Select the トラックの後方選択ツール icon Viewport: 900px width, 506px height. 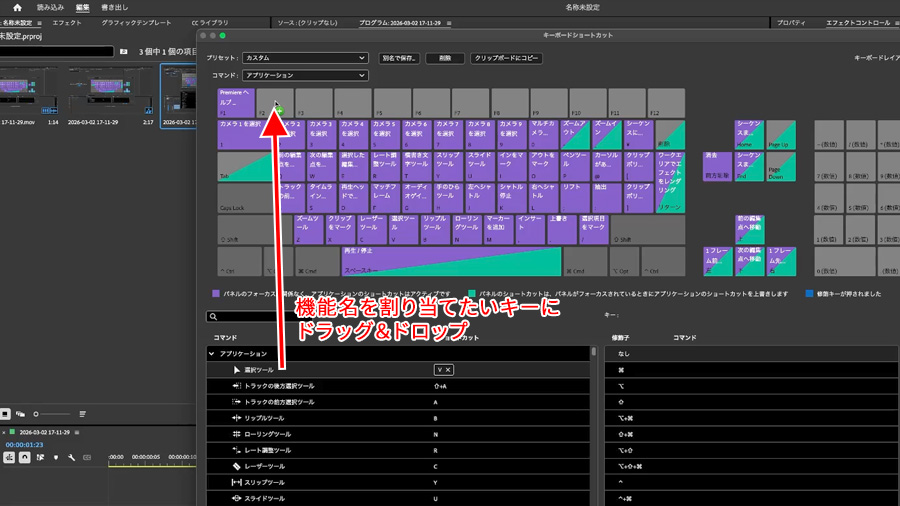[x=236, y=386]
